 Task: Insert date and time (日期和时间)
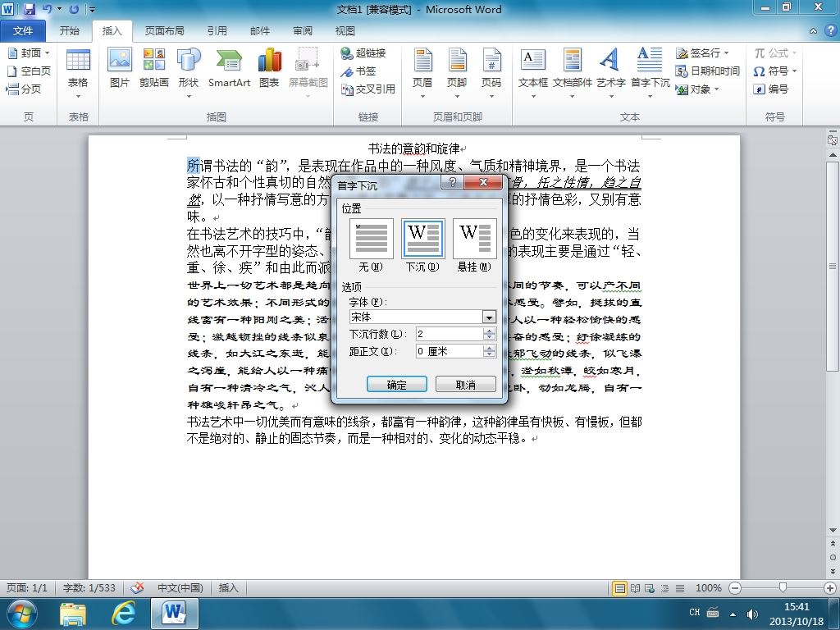point(708,71)
